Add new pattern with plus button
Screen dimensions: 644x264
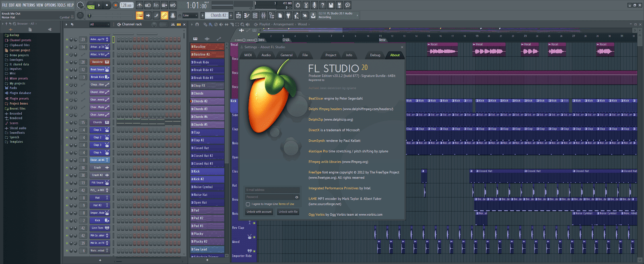231,15
